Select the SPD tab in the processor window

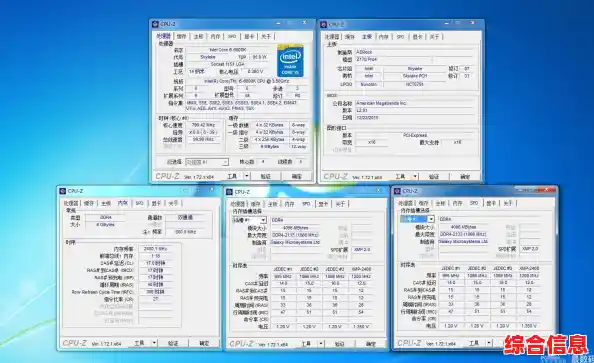[232, 36]
